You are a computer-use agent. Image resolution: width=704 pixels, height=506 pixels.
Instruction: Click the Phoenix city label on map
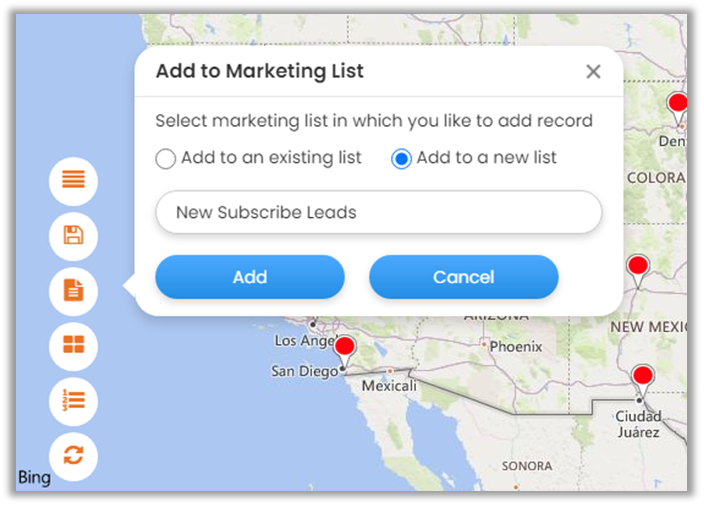[515, 347]
